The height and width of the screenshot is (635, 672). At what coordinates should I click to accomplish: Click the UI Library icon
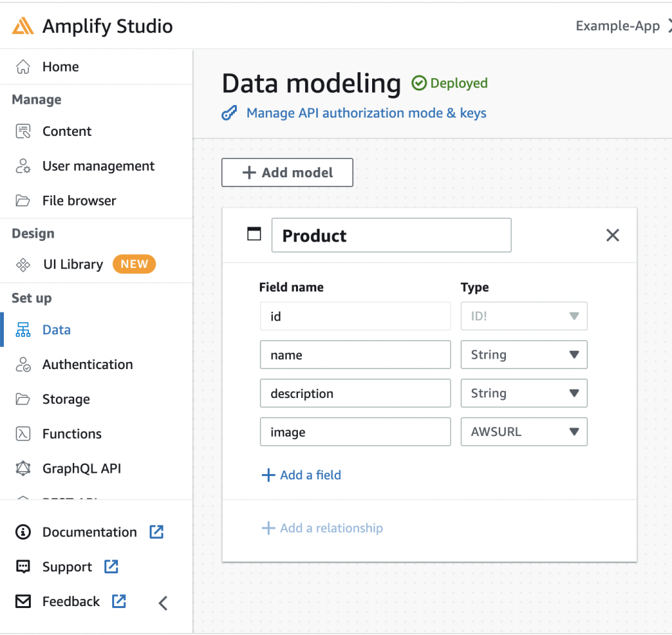[x=22, y=264]
